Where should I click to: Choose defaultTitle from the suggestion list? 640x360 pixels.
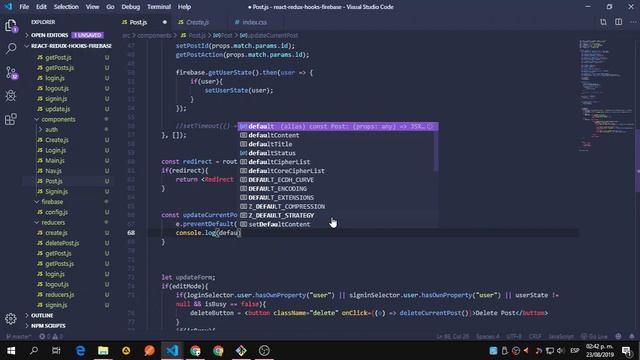point(336,144)
